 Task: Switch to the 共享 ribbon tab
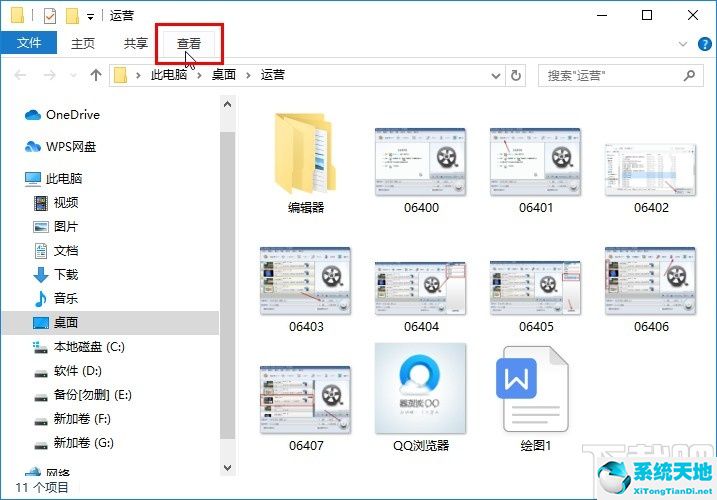136,43
